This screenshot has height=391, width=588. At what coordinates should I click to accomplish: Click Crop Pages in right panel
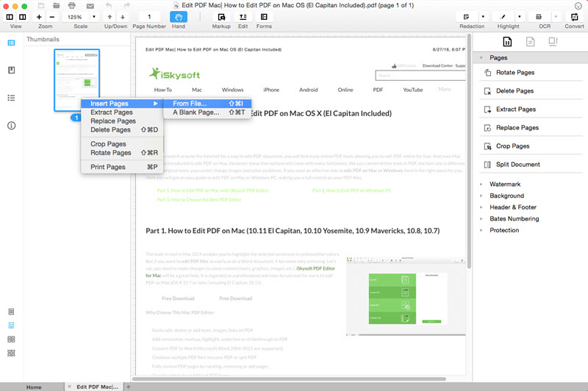coord(530,146)
